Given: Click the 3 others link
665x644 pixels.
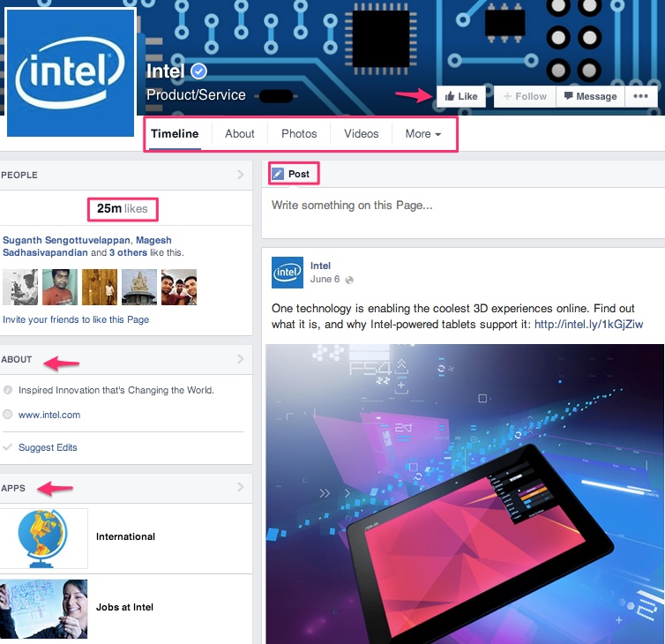Looking at the screenshot, I should 128,253.
